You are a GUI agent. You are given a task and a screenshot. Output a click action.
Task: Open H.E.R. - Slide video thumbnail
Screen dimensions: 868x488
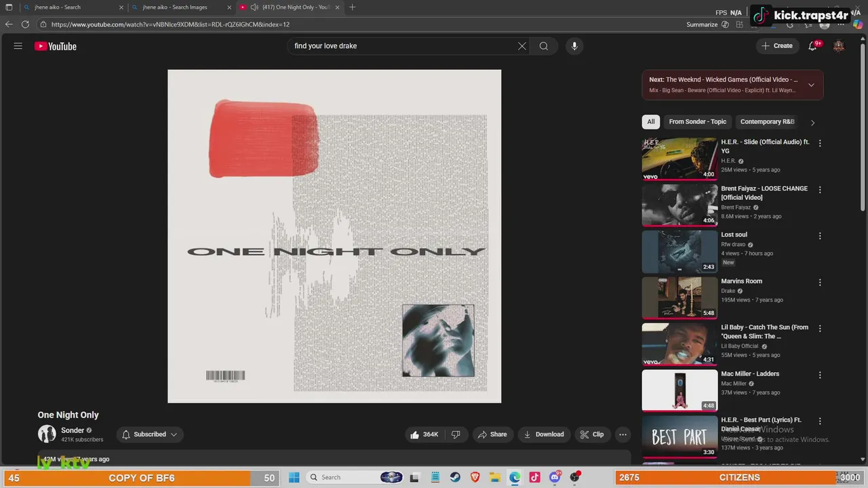pos(679,159)
